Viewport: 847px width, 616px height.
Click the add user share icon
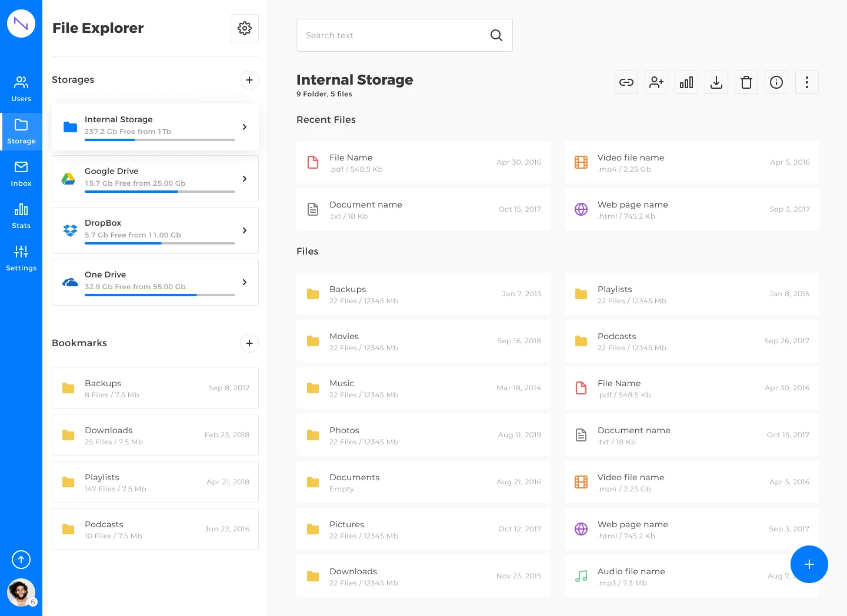click(656, 82)
